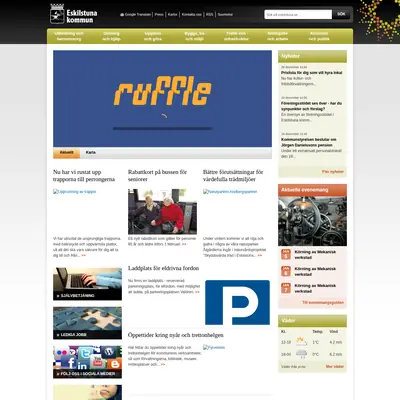
Task: Open headline about värdefulla trädmiljöer
Action: tap(233, 176)
